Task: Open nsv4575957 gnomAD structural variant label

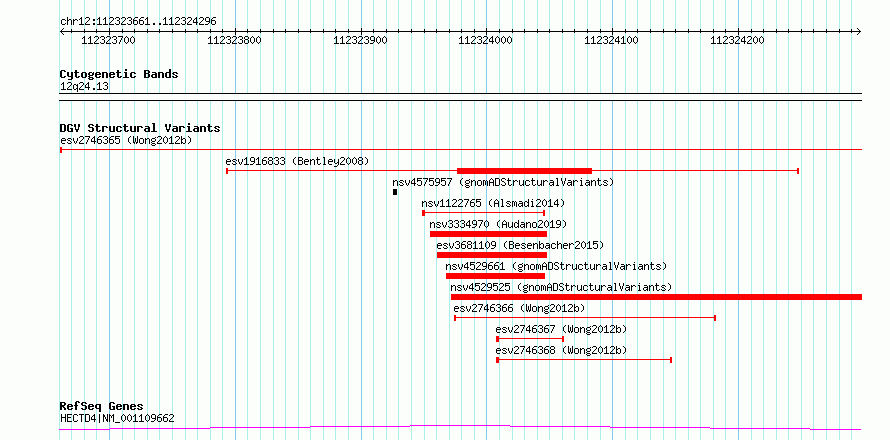Action: tap(503, 182)
